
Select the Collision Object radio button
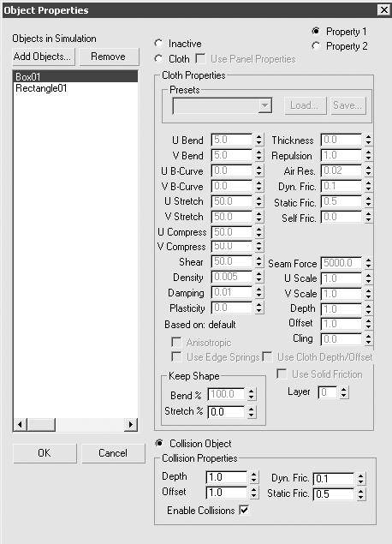[x=159, y=443]
